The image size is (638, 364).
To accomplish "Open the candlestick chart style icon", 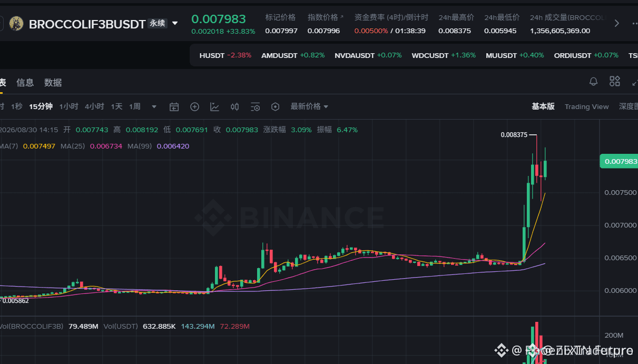I will click(235, 107).
